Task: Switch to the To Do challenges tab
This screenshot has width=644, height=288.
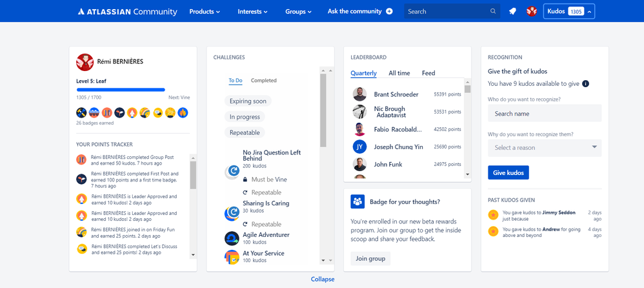Action: [x=236, y=81]
